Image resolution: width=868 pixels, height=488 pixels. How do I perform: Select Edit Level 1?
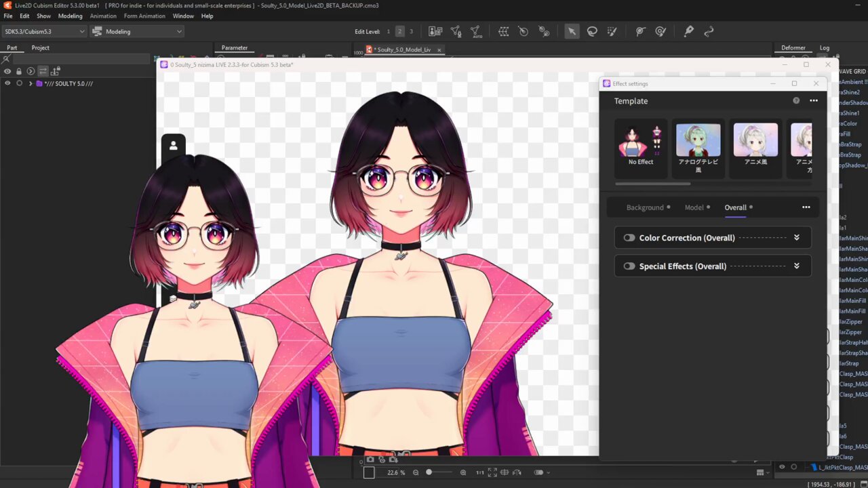(389, 31)
